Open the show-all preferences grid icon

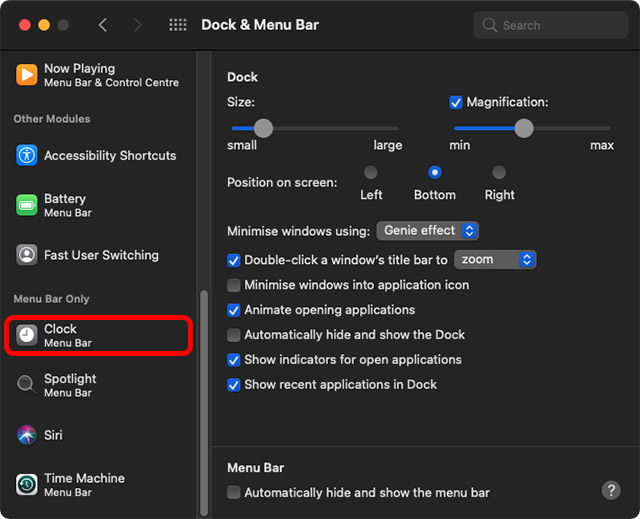coord(178,25)
